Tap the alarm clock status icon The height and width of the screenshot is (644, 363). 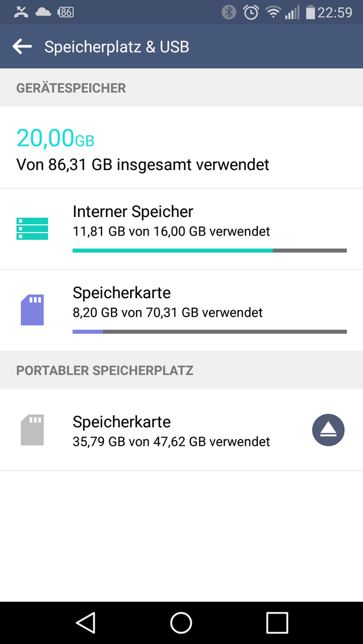click(x=250, y=13)
